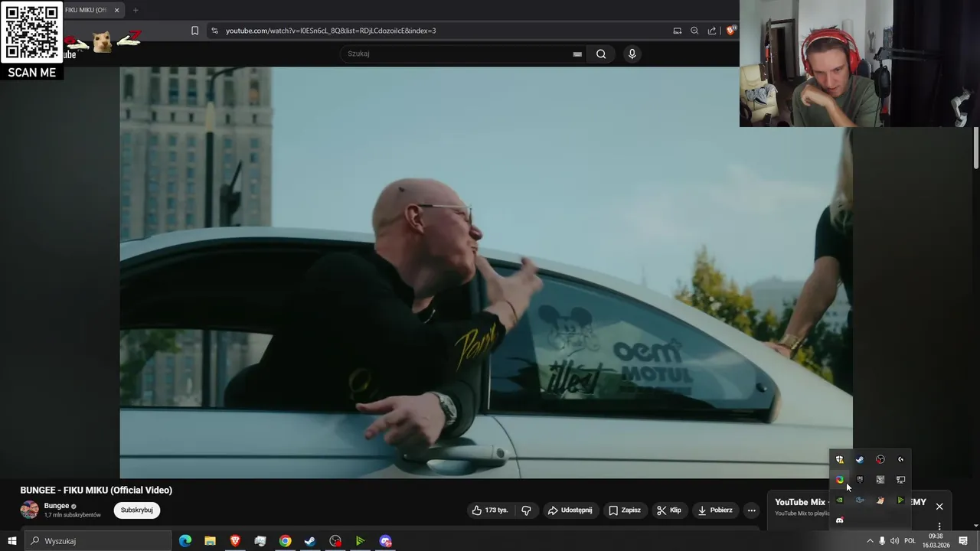Open Windows Security icon in tray popup
Image resolution: width=980 pixels, height=551 pixels.
pos(839,459)
